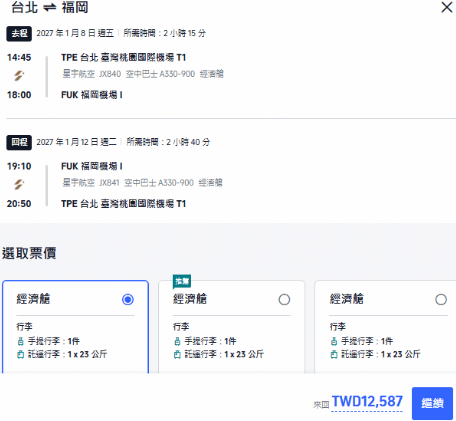Click the 繼續 continue button

coord(432,403)
